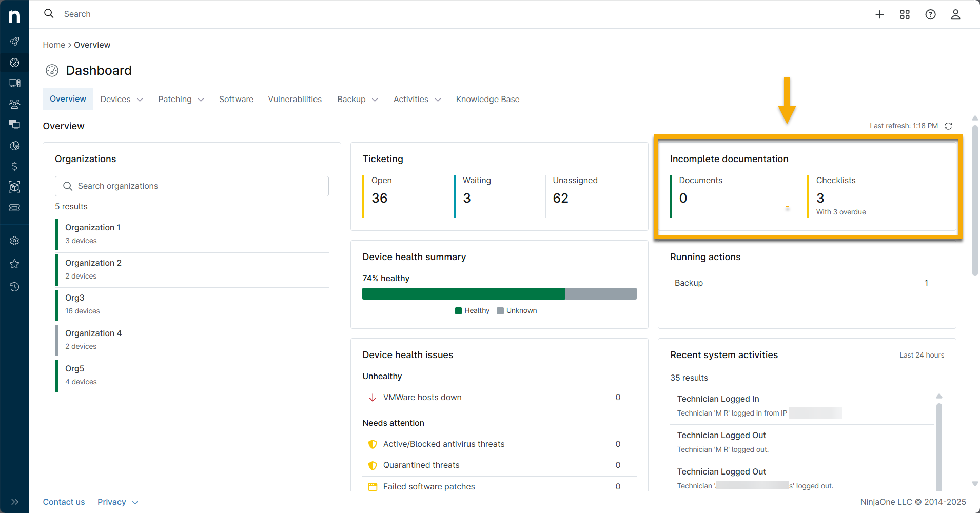Open the Organizations users icon in sidebar
980x513 pixels.
[14, 104]
